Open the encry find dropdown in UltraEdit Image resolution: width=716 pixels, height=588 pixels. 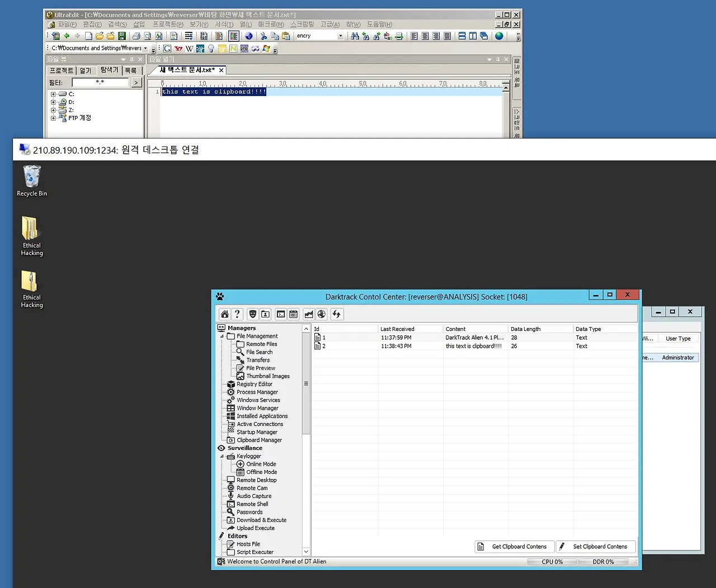coord(340,36)
